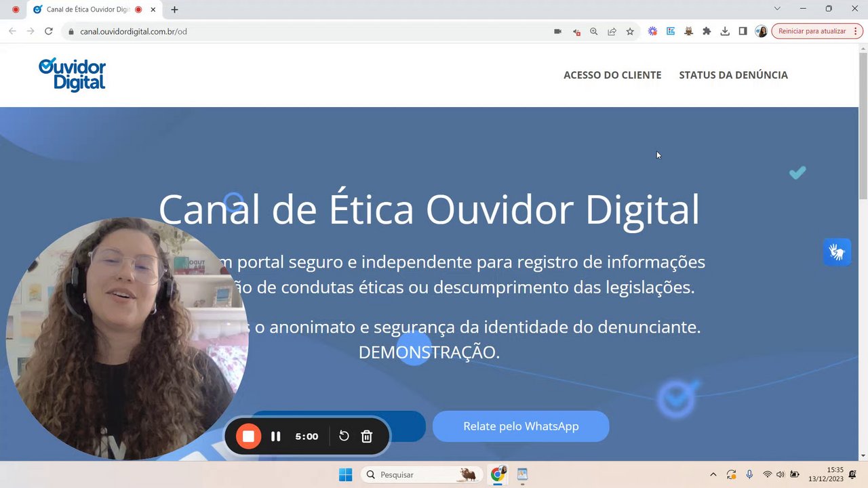Open STATUS DA DENÚNCIA menu item
Viewport: 868px width, 488px height.
pos(733,75)
